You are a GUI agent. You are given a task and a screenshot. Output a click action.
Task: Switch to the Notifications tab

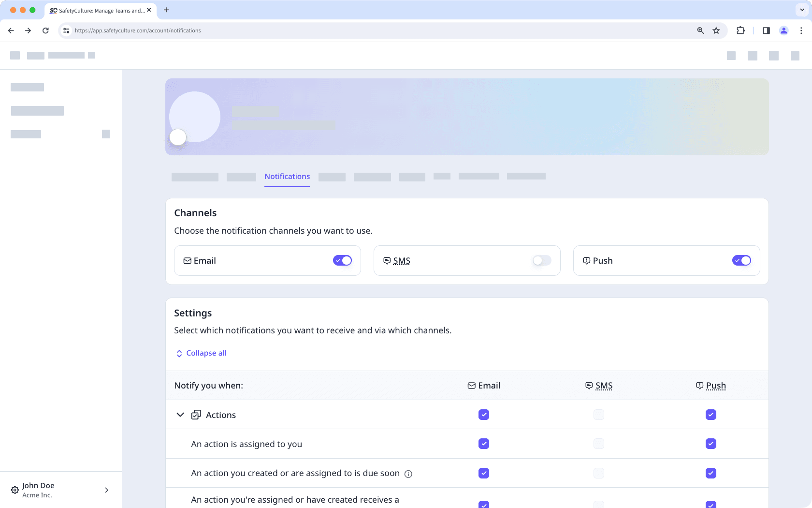point(287,176)
